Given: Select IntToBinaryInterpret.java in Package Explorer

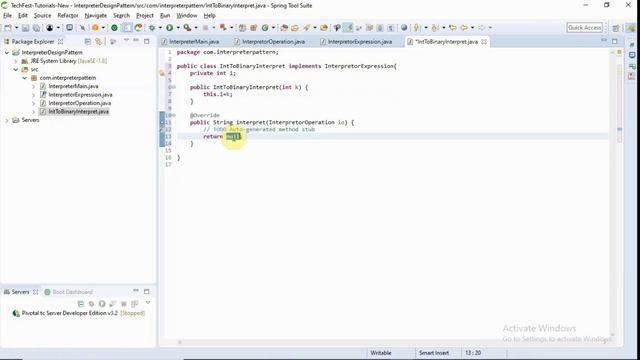Looking at the screenshot, I should 74,111.
